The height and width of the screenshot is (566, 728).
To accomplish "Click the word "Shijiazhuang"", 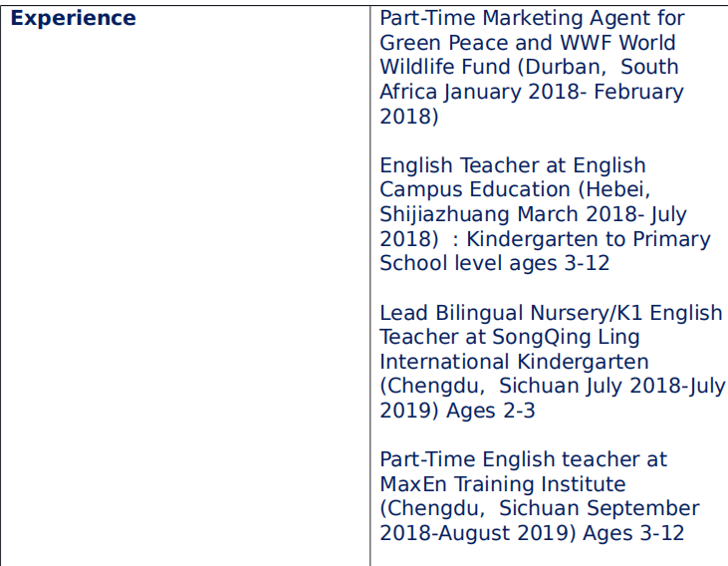I will pyautogui.click(x=445, y=214).
